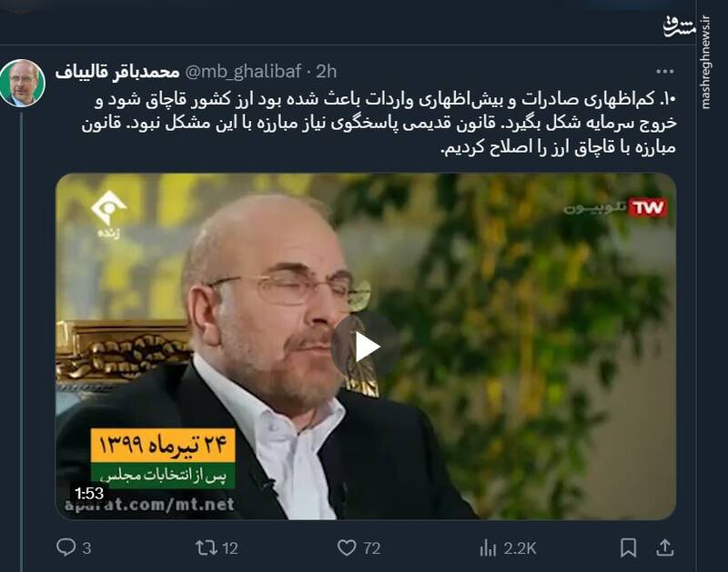
Task: Click the tweet text about قاچاق ارز
Action: click(379, 124)
